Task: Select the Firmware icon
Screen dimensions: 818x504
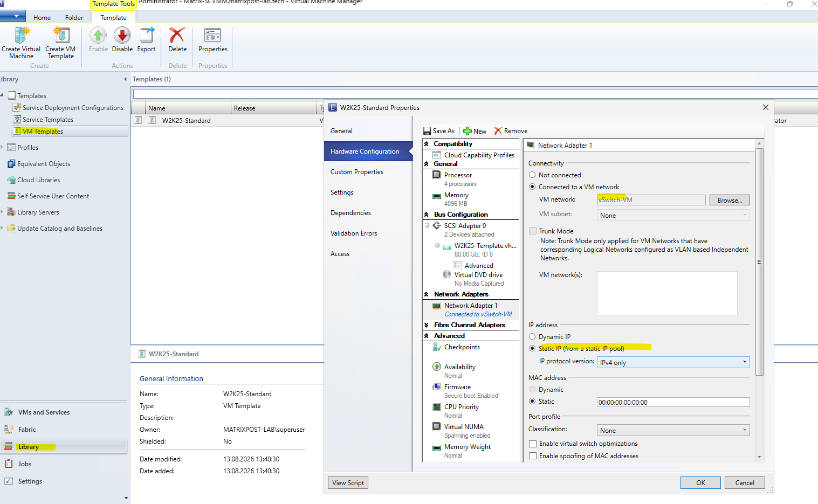Action: point(437,387)
